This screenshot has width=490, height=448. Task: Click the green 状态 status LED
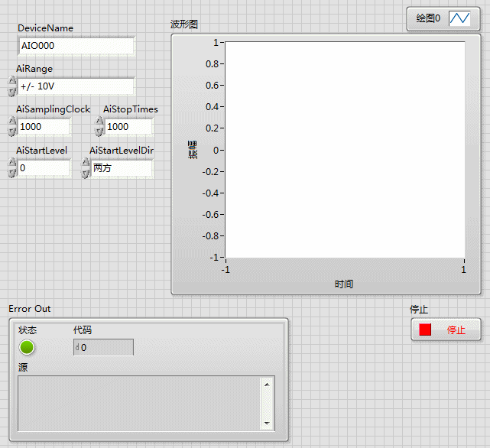point(28,348)
